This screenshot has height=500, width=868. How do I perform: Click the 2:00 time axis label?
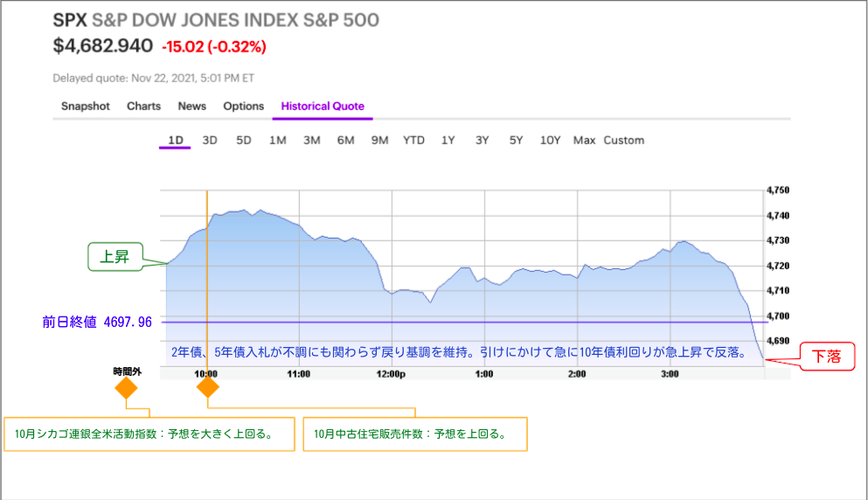(577, 374)
